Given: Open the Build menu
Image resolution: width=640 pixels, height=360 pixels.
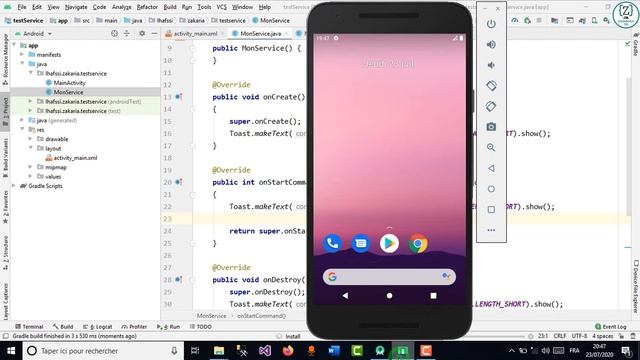Looking at the screenshot, I should click(x=170, y=7).
